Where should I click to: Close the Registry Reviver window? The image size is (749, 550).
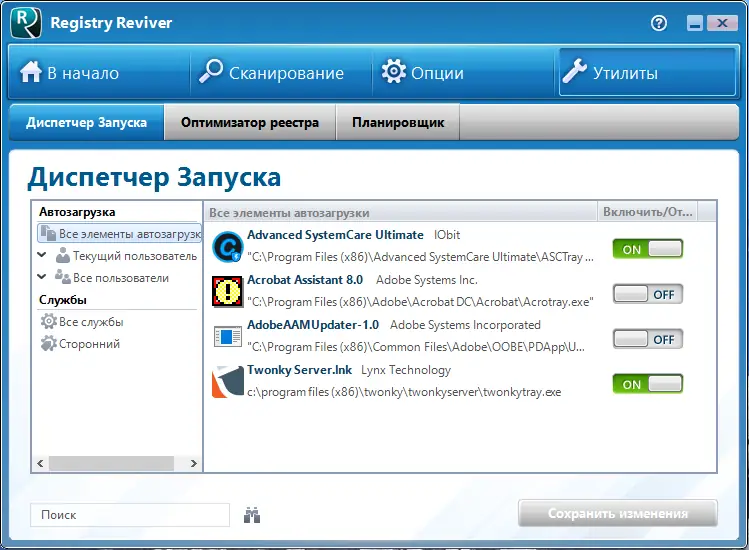click(722, 23)
